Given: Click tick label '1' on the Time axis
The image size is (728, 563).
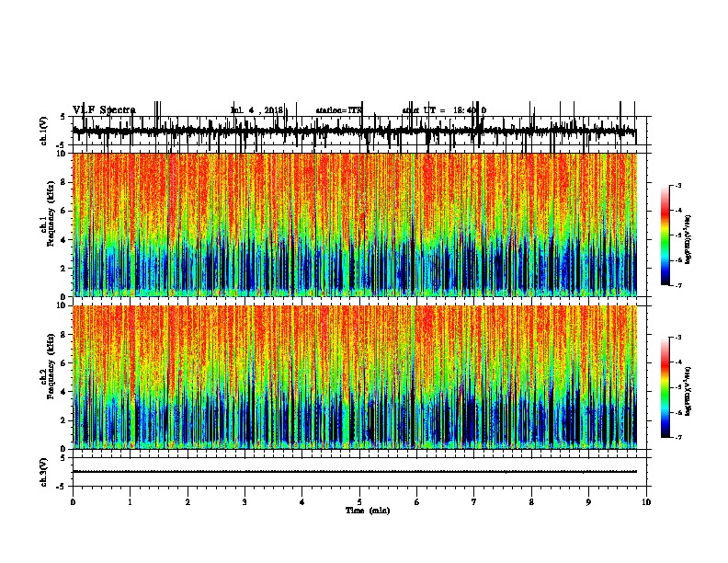Looking at the screenshot, I should [130, 502].
